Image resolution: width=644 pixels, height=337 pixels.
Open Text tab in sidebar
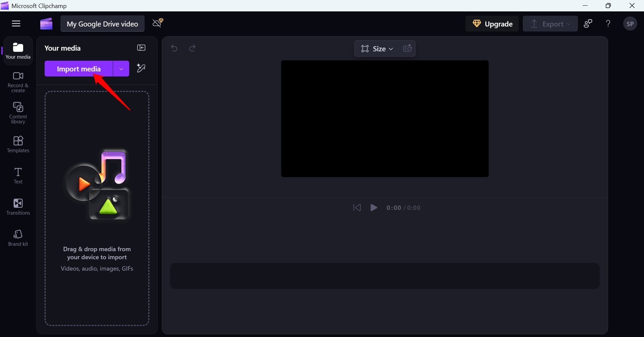click(18, 176)
